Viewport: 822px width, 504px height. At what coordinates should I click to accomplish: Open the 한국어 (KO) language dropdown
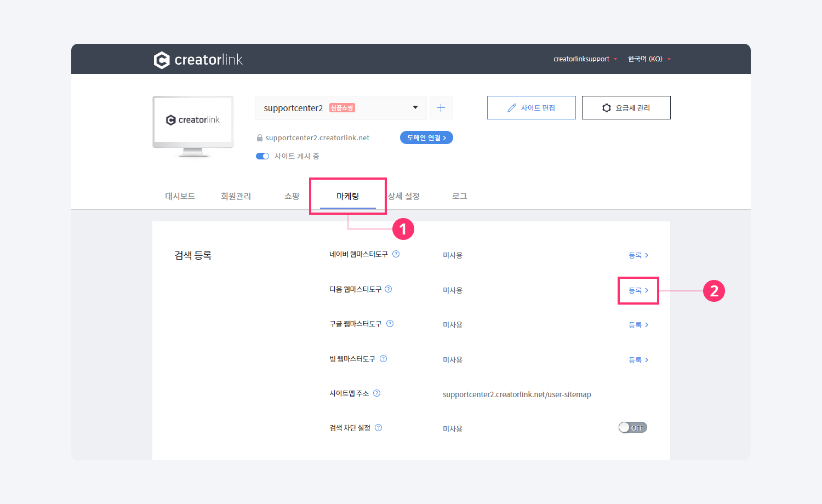649,59
